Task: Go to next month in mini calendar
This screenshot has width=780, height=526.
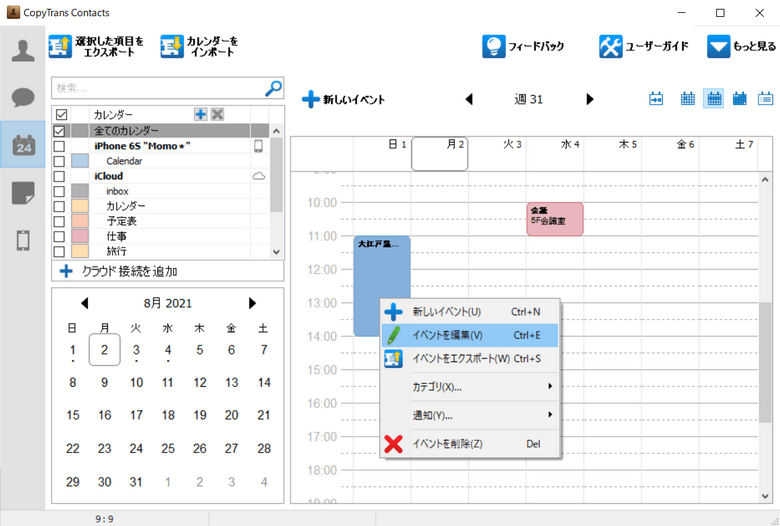Action: coord(252,303)
